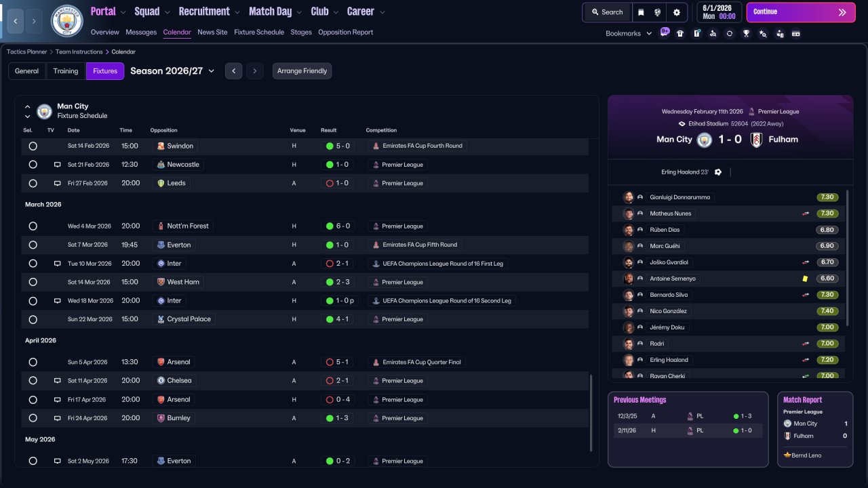Switch to the Messages tab

(141, 32)
